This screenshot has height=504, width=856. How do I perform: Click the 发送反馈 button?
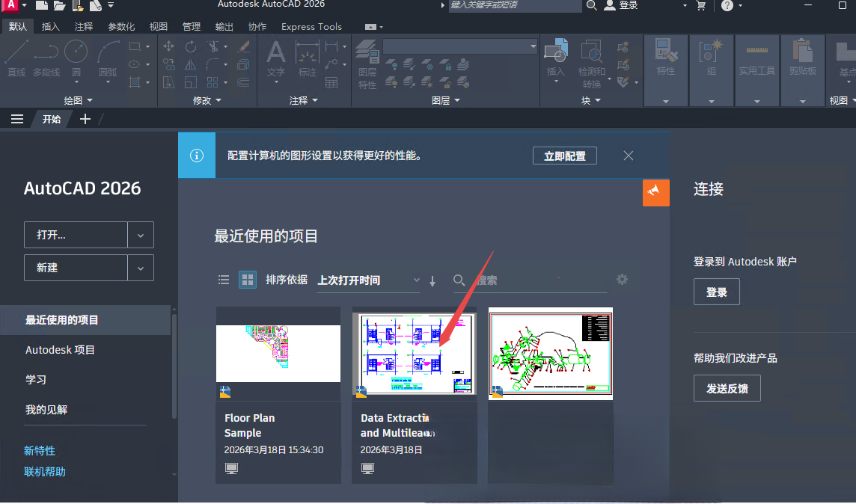point(727,388)
